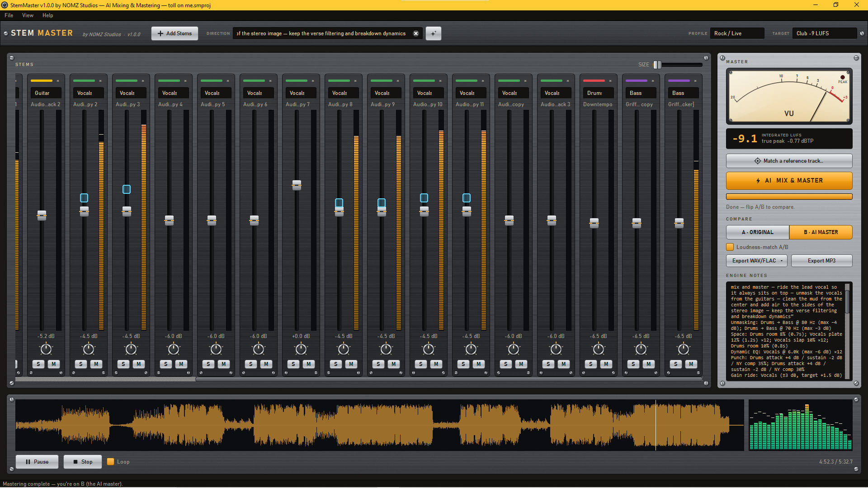This screenshot has height=488, width=868.
Task: Toggle the Loop checkbox
Action: pyautogui.click(x=110, y=462)
